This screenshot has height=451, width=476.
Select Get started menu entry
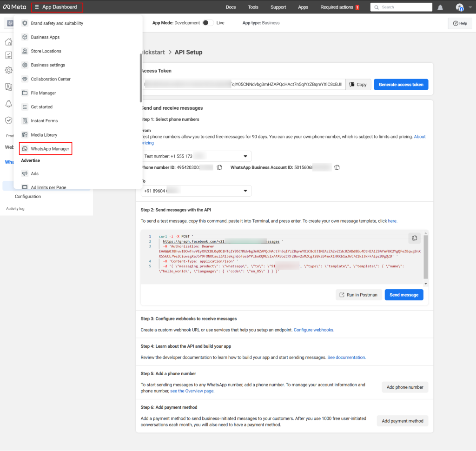[x=41, y=107]
